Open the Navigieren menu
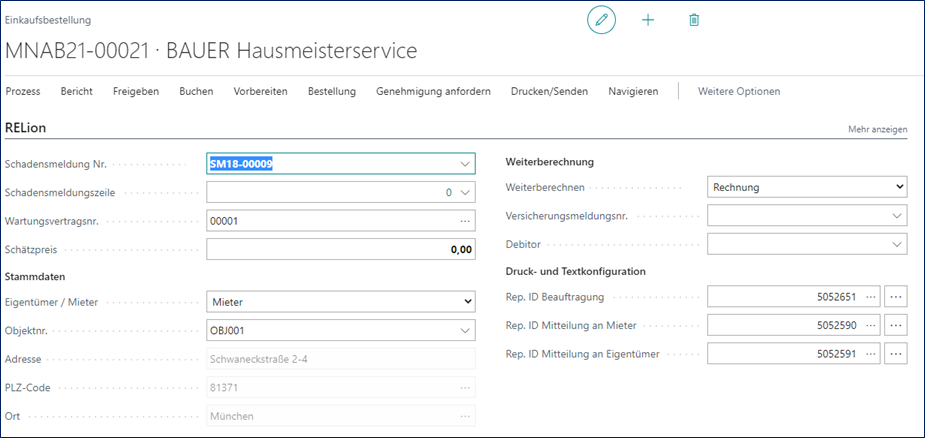Screen dimensions: 925x438 point(633,91)
